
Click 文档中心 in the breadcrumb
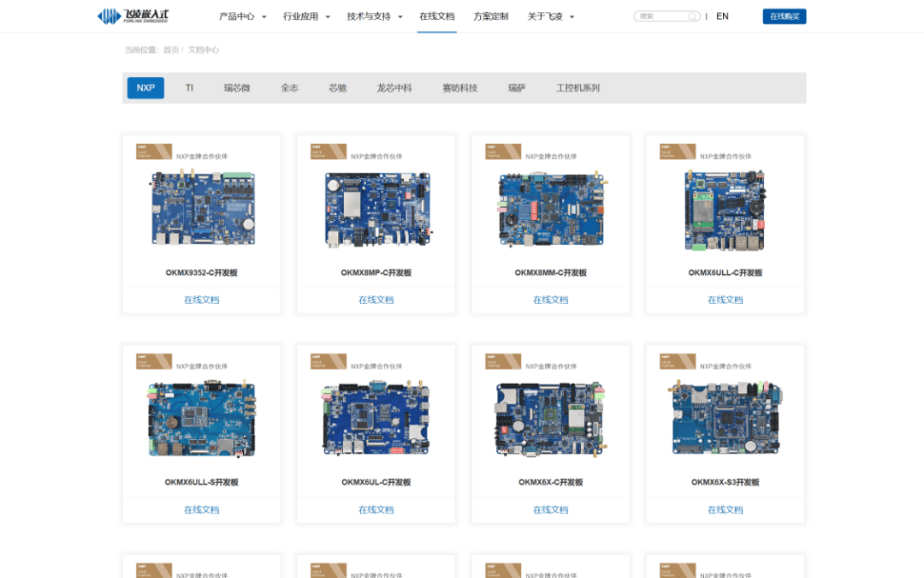204,51
